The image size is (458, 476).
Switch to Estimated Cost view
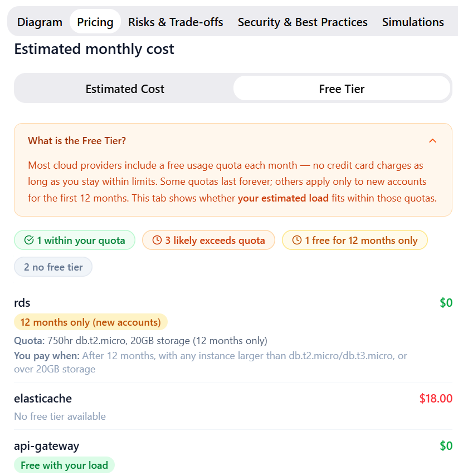click(125, 89)
